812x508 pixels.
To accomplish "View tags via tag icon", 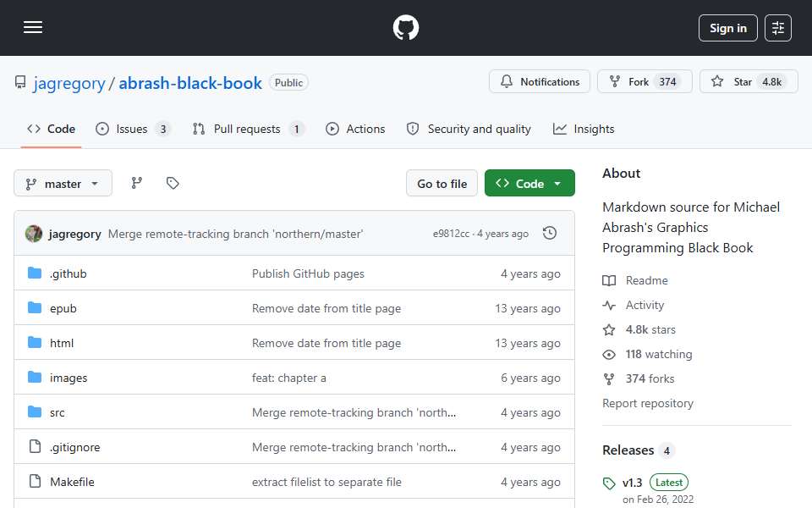I will [x=173, y=183].
